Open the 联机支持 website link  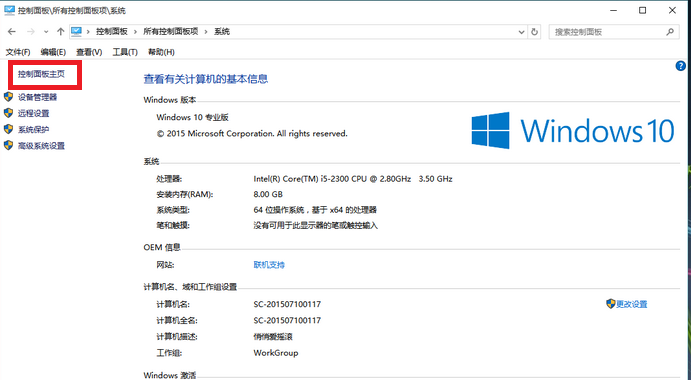click(269, 265)
